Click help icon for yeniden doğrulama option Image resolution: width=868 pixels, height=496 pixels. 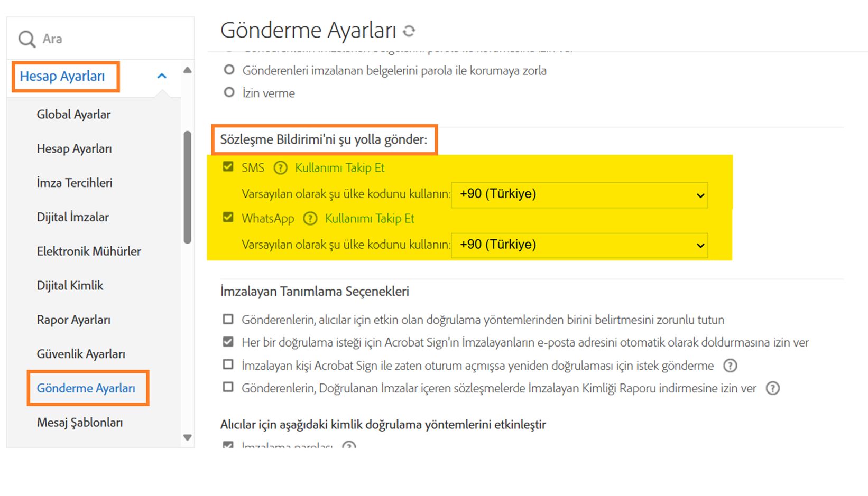coord(730,366)
